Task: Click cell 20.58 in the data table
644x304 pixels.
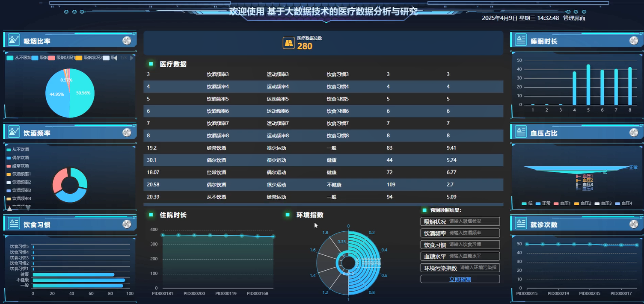Action: pos(153,185)
